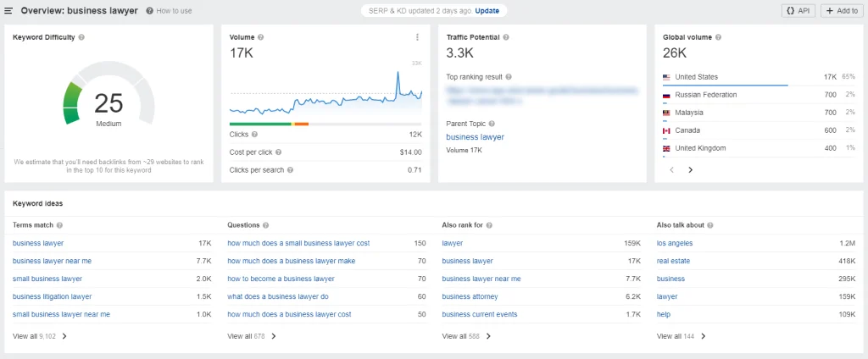Open business attorney keyword

coord(470,296)
